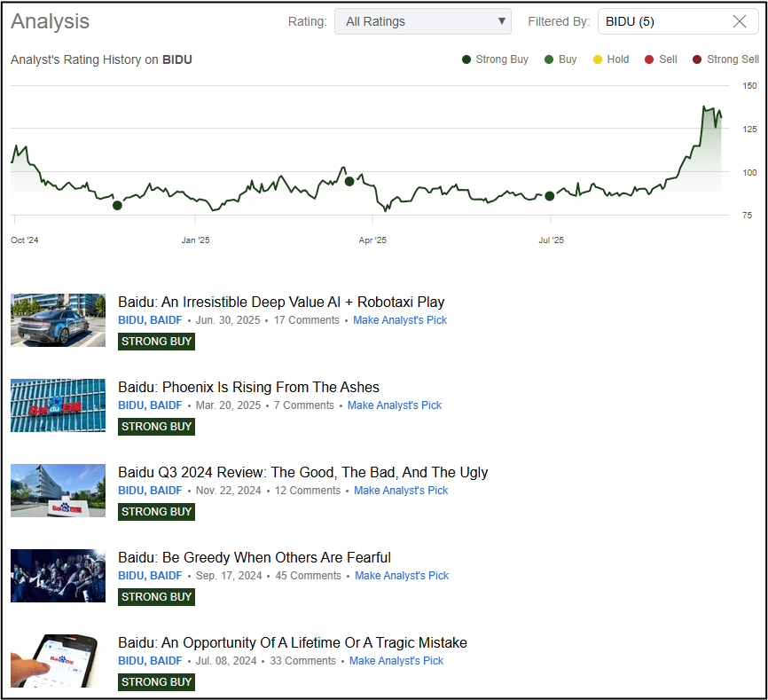Click the red Sell legend dot

coord(649,59)
